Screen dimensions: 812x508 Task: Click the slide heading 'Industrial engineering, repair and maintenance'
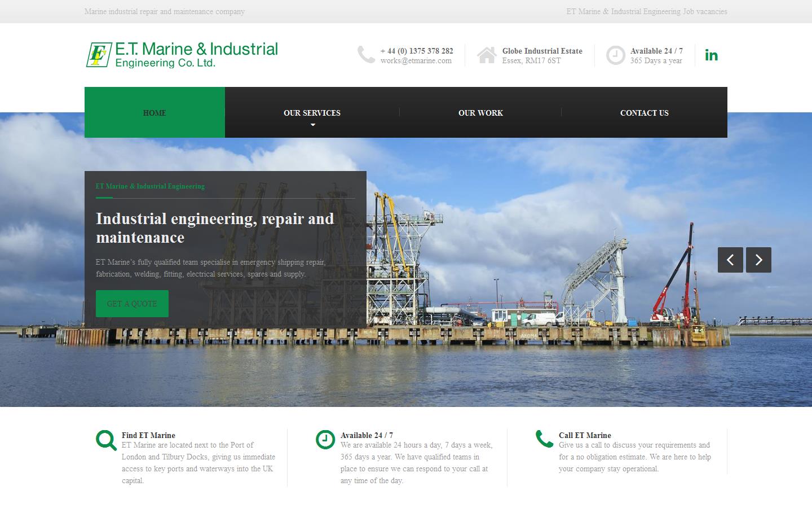[215, 228]
